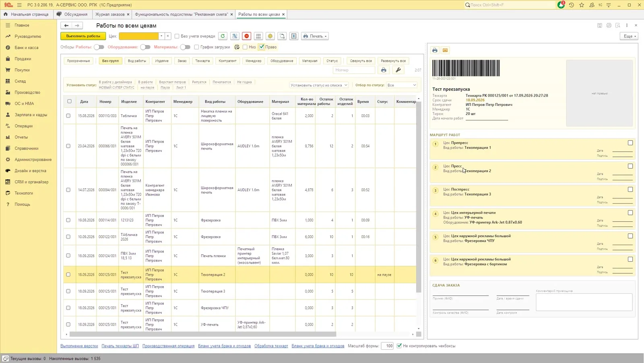Uncheck the Право checkbox
644x363 pixels.
262,47
